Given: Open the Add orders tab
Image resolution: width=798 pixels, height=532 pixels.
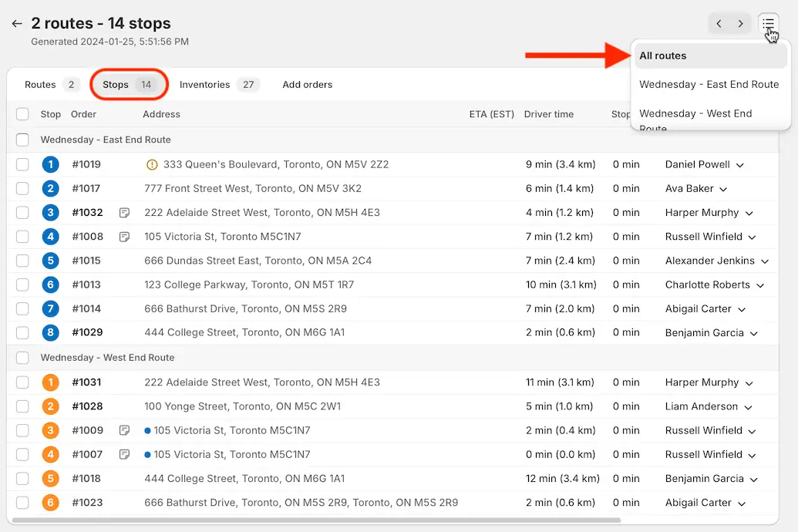Looking at the screenshot, I should [308, 85].
